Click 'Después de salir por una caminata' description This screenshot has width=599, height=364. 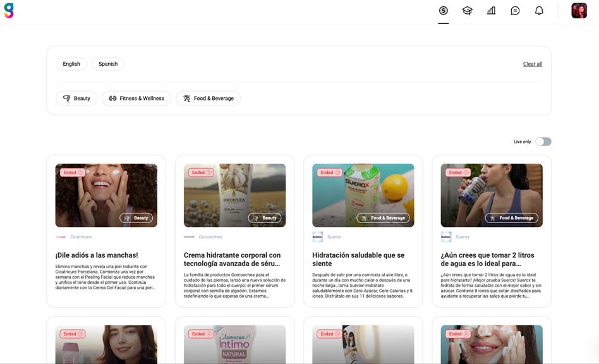[362, 285]
